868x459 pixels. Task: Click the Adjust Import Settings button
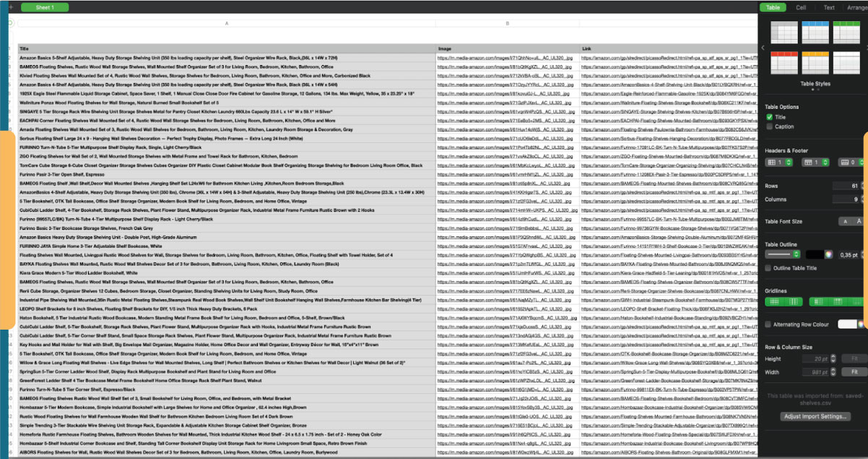point(814,416)
